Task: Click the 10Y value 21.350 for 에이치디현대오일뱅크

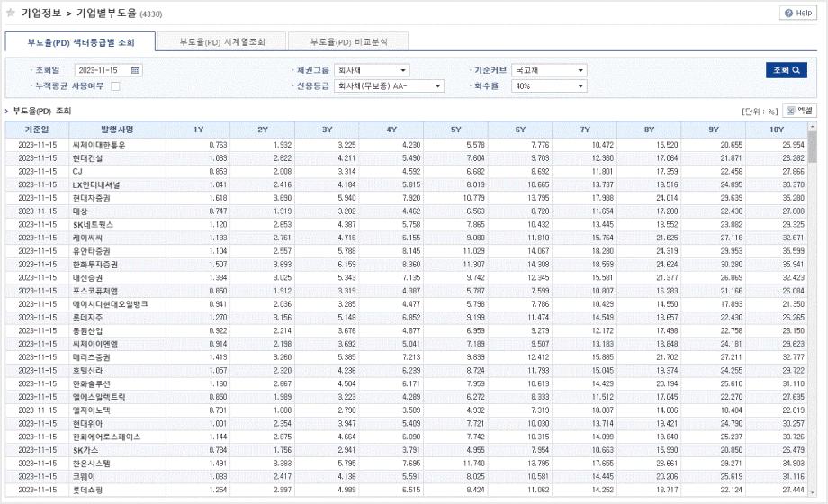Action: [793, 304]
